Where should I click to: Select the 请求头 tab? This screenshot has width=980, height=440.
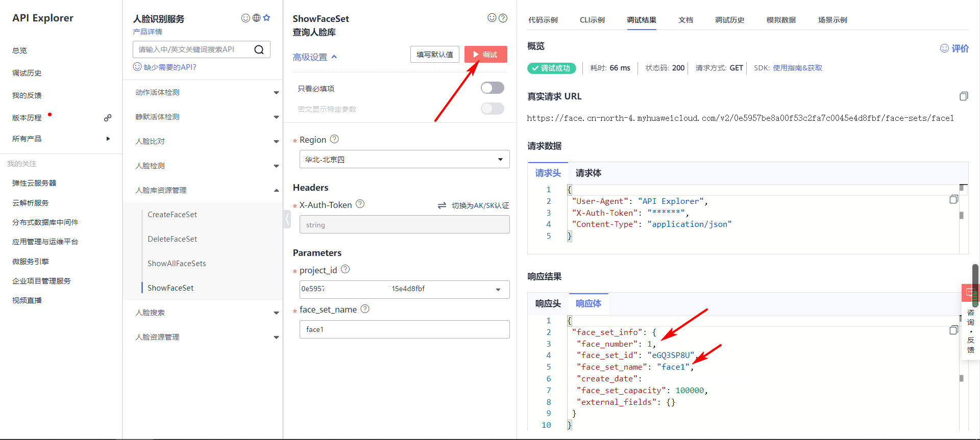point(548,173)
